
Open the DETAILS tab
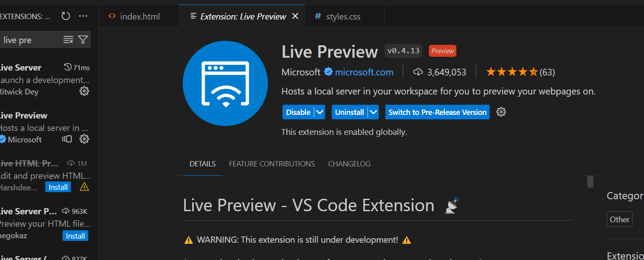coord(203,164)
